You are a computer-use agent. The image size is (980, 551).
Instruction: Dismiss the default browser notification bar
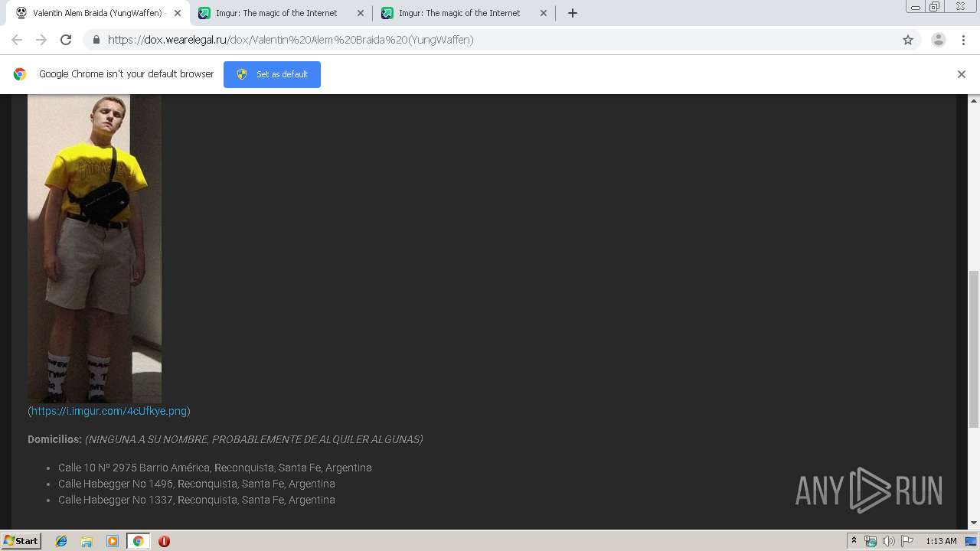click(x=962, y=74)
